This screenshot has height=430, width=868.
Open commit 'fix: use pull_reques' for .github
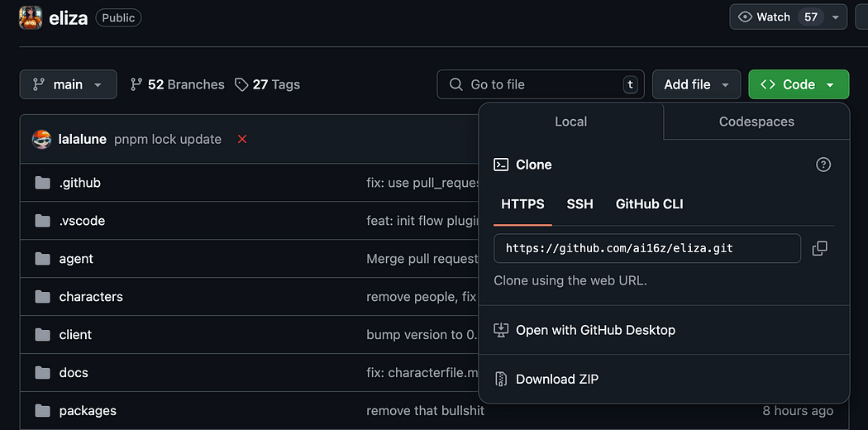(x=422, y=183)
